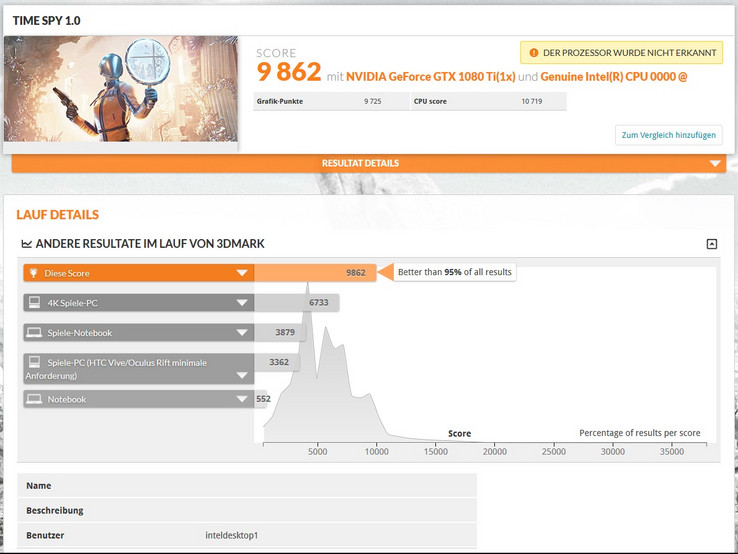Screen dimensions: 738x554
Task: Click Percentage of results per score label
Action: pos(640,433)
